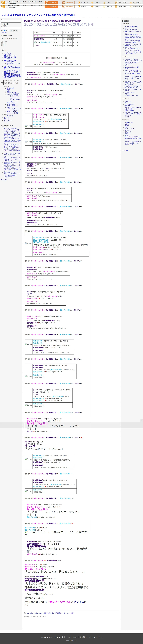This screenshot has width=143, height=644.
Task: Open ヴァイオレット in update history
Action: coord(129,144)
